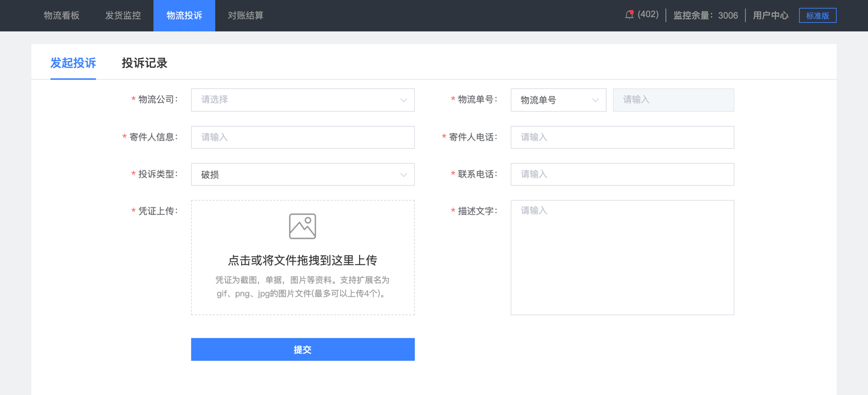Click 监控余量 3006 in header
The height and width of the screenshot is (395, 868).
coord(705,16)
